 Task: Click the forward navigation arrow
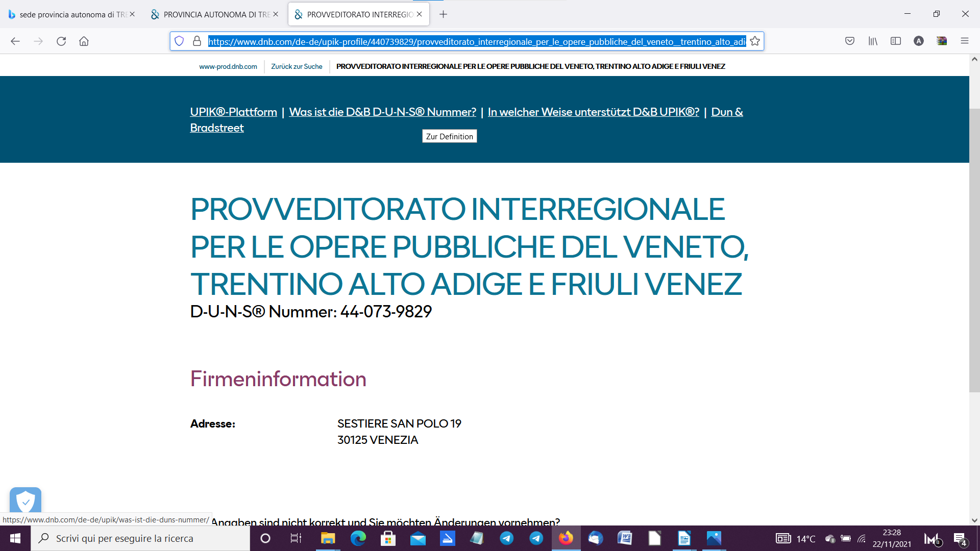click(38, 41)
